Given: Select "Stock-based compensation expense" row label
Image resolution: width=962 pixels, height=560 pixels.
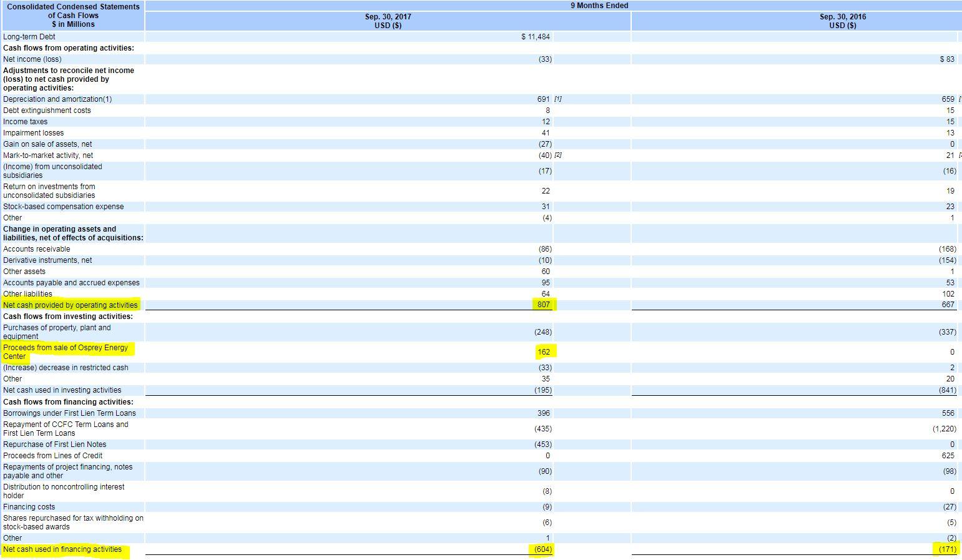Looking at the screenshot, I should (x=63, y=207).
